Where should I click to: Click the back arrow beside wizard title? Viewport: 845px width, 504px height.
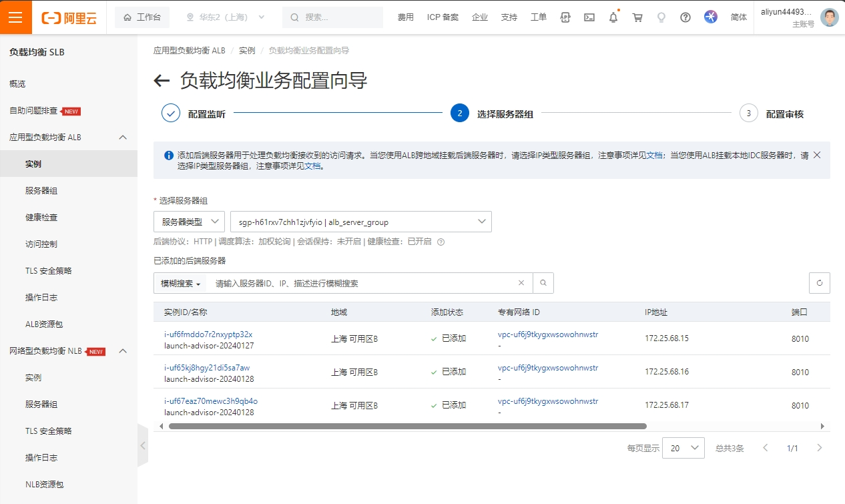162,81
